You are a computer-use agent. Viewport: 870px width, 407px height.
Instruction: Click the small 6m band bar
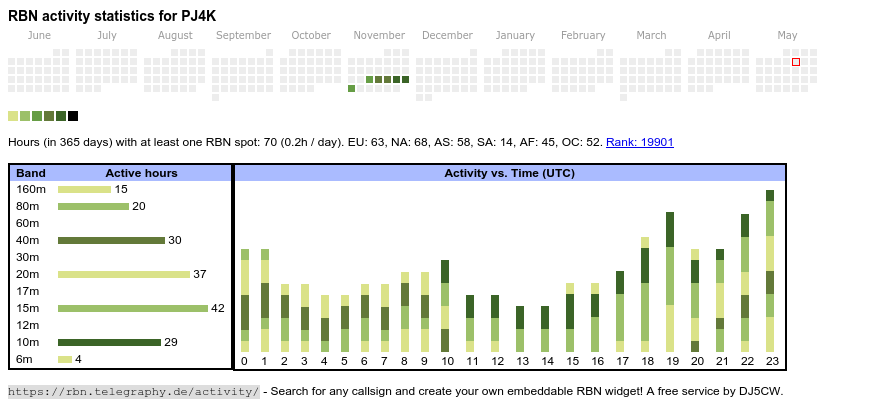tap(64, 359)
